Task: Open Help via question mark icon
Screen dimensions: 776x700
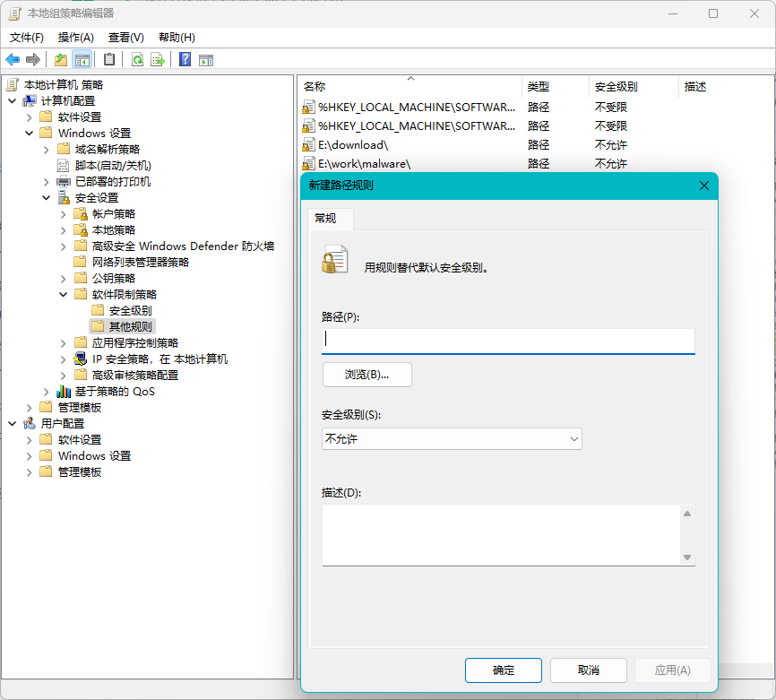Action: [x=185, y=60]
